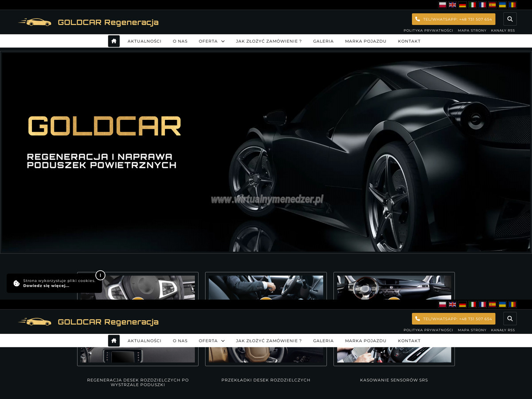Choose Ukrainian flag in the top header

pos(502,5)
